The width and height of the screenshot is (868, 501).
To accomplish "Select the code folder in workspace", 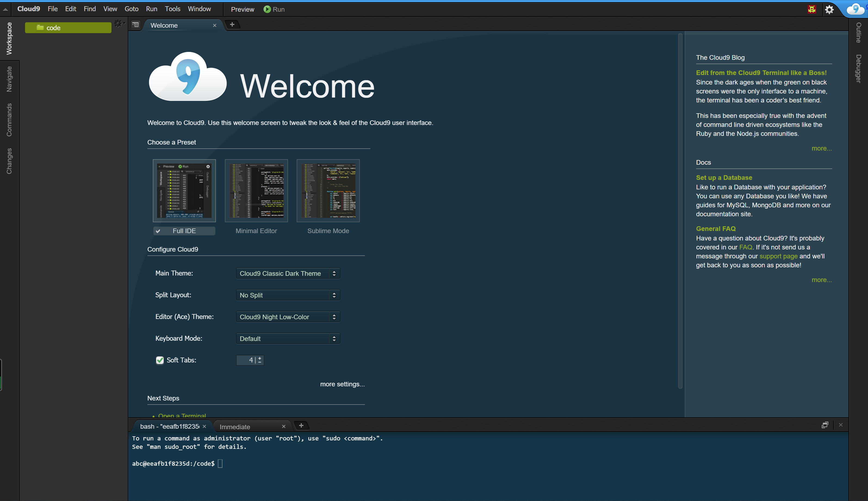I will point(68,27).
